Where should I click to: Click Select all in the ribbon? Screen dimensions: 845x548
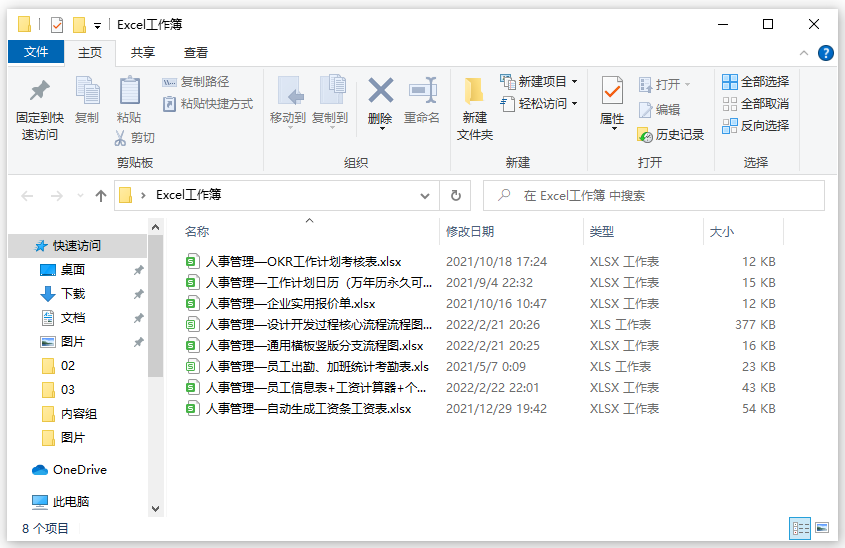(756, 82)
